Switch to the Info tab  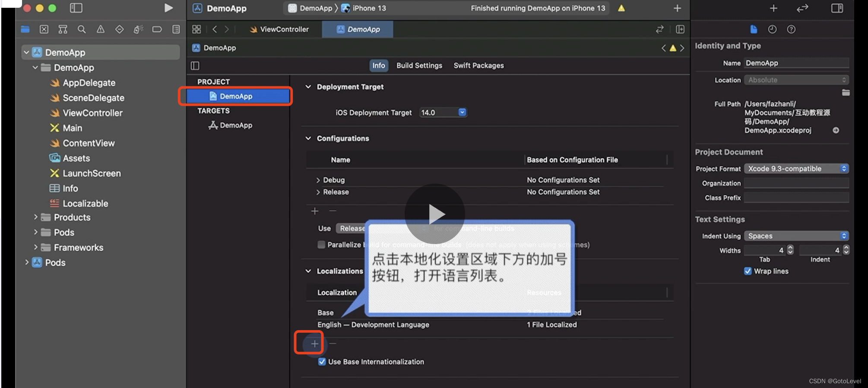tap(379, 65)
